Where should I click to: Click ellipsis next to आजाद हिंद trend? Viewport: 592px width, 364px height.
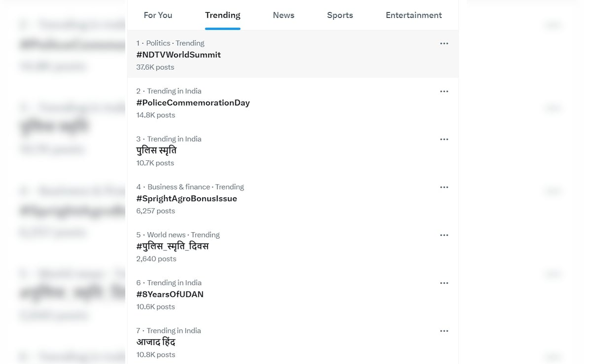444,330
